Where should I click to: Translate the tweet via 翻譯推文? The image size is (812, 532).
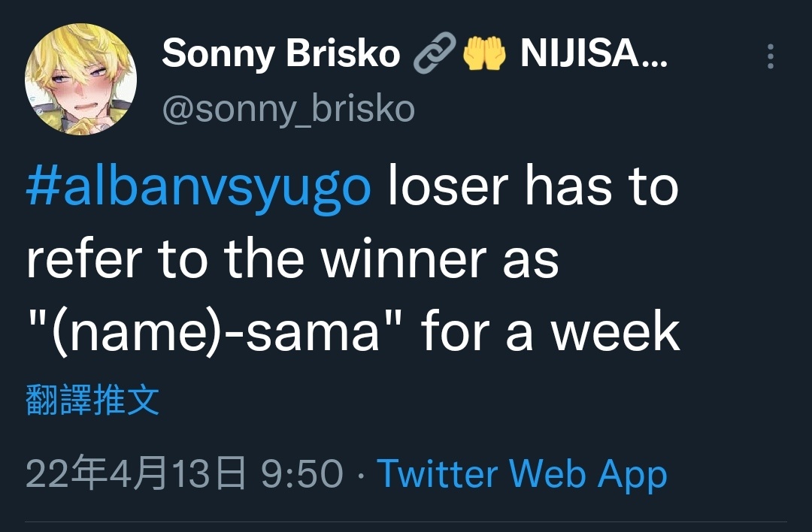[x=92, y=400]
